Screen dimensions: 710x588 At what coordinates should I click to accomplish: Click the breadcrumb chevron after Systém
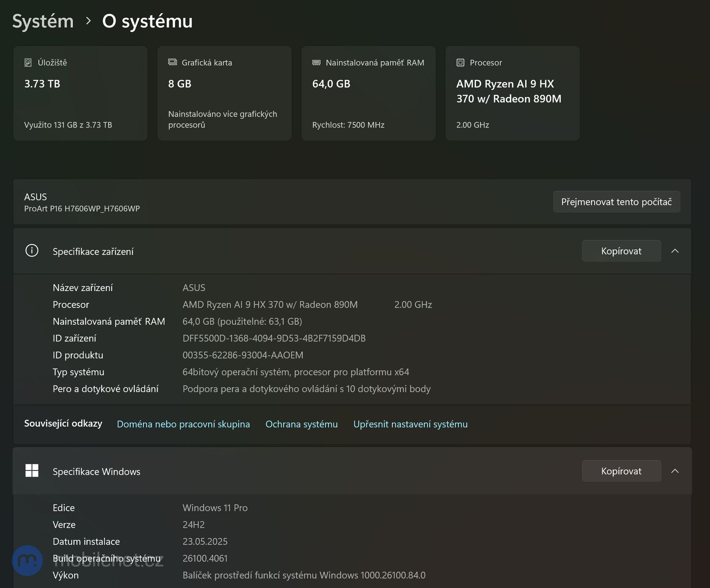pyautogui.click(x=88, y=21)
